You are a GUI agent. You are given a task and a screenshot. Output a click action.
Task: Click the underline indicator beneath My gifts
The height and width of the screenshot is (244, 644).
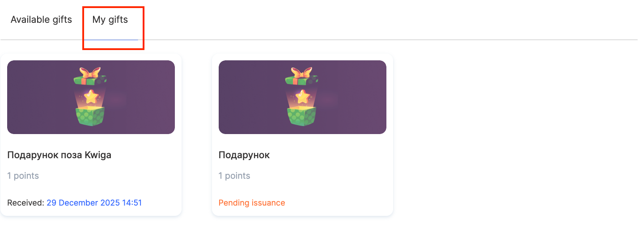pyautogui.click(x=111, y=39)
